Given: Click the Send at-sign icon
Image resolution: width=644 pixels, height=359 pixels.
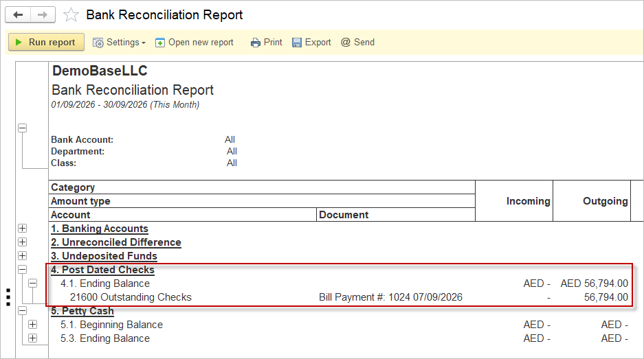Looking at the screenshot, I should pyautogui.click(x=346, y=43).
